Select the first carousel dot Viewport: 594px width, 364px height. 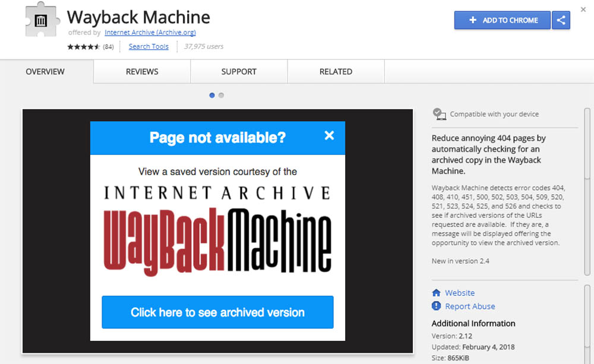tap(212, 95)
